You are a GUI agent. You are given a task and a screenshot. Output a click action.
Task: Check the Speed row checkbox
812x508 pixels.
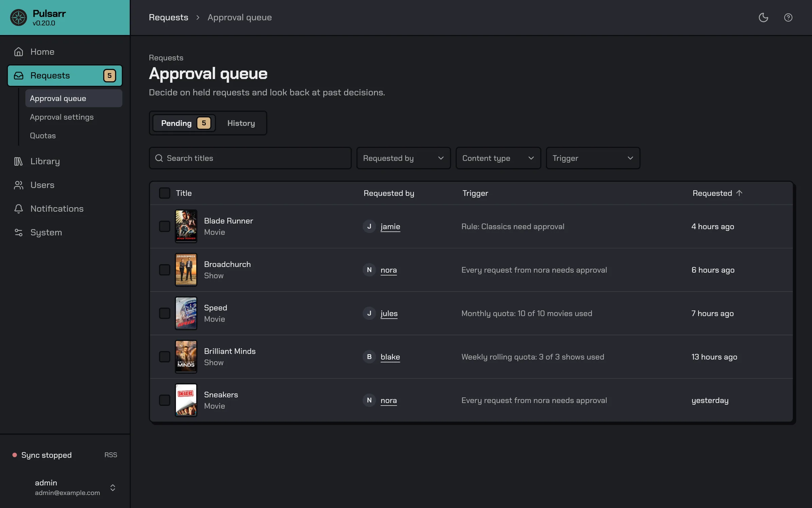[x=165, y=313]
